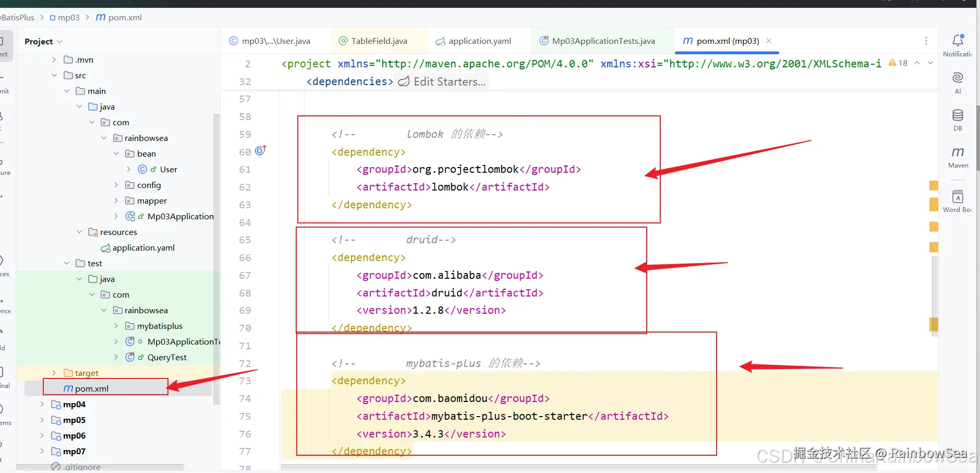
Task: Go to next highlighted problem arrow
Action: 930,63
